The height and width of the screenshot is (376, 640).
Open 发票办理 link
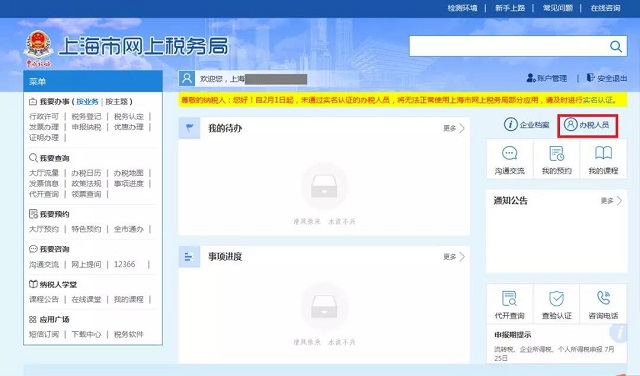44,127
